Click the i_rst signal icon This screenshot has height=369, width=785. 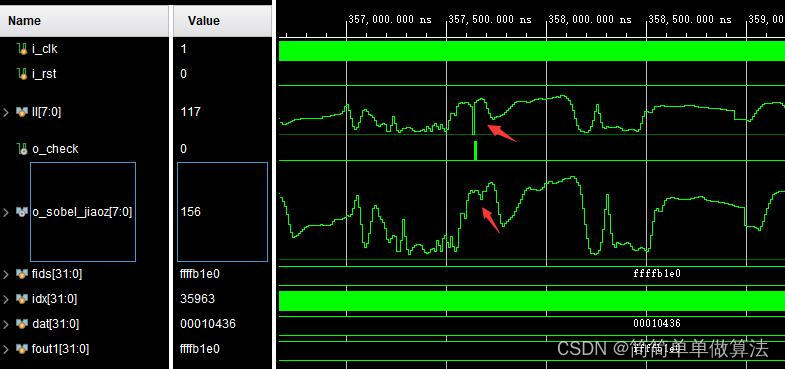pos(22,74)
